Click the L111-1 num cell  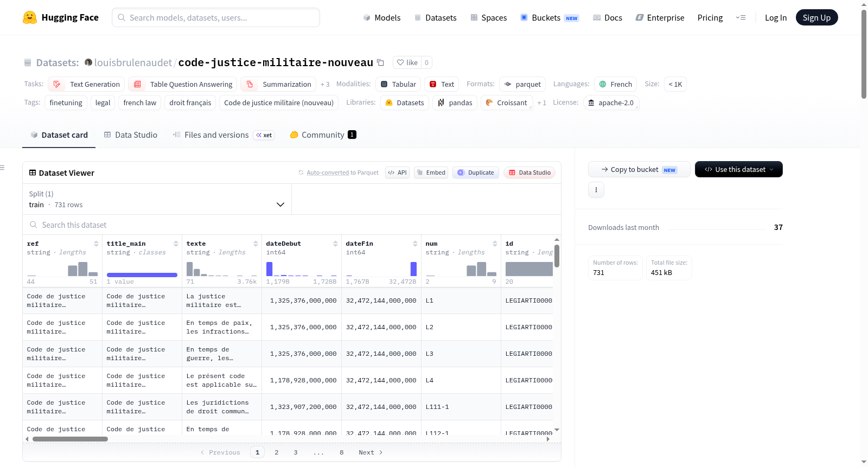coord(461,407)
